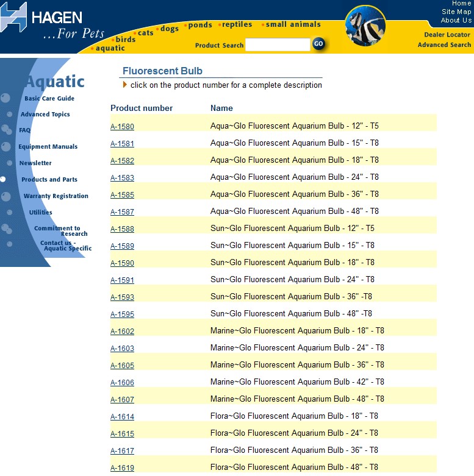474x476 pixels.
Task: Open product number A-1581
Action: (122, 144)
